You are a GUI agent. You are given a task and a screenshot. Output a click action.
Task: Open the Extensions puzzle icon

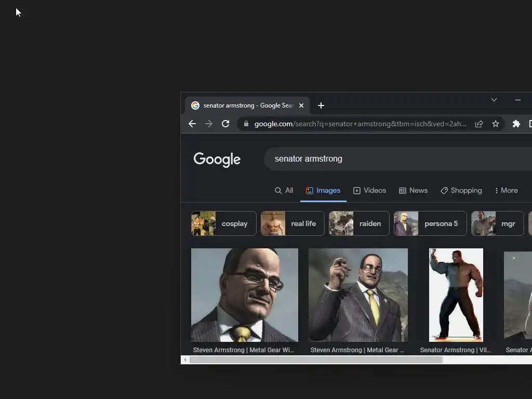(x=516, y=124)
